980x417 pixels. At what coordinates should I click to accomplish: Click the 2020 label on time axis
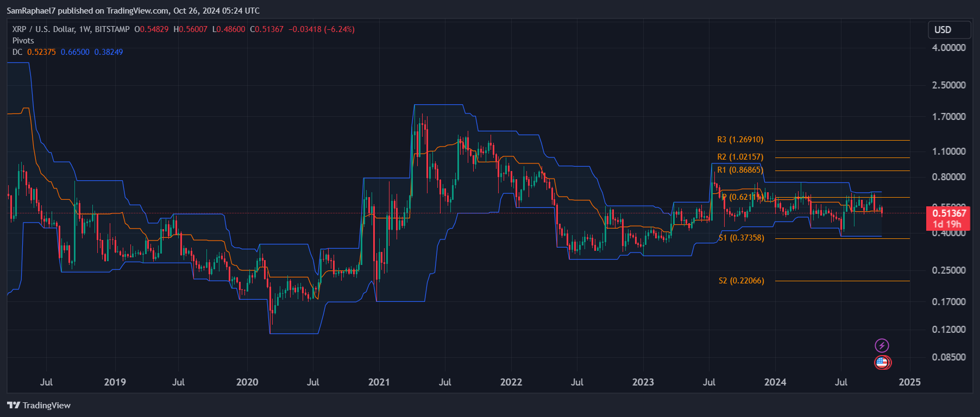(247, 382)
